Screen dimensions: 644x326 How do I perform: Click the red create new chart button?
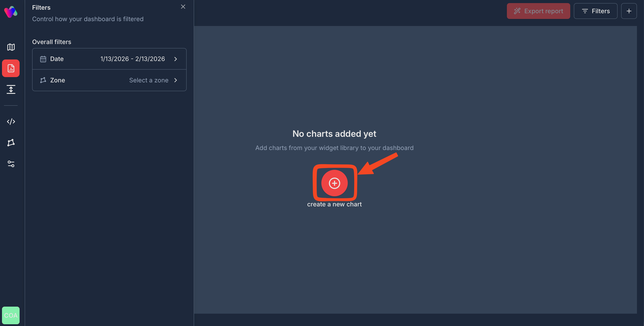[334, 183]
